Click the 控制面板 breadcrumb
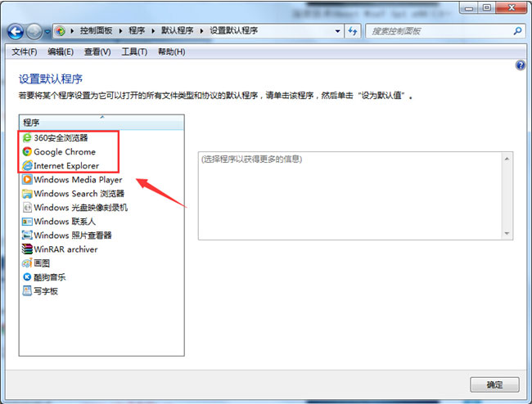532x404 pixels. point(96,31)
